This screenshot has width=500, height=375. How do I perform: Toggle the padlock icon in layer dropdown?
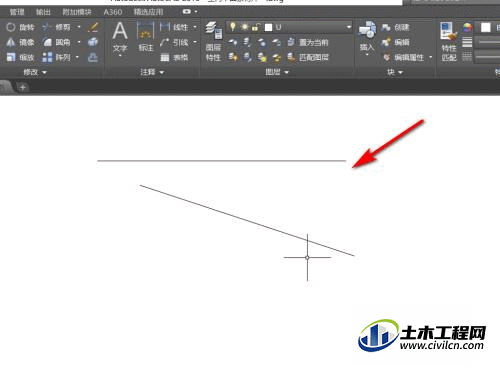point(256,27)
